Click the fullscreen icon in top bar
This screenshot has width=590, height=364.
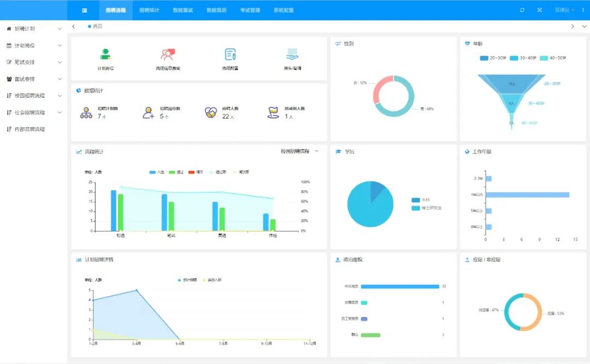tap(539, 10)
